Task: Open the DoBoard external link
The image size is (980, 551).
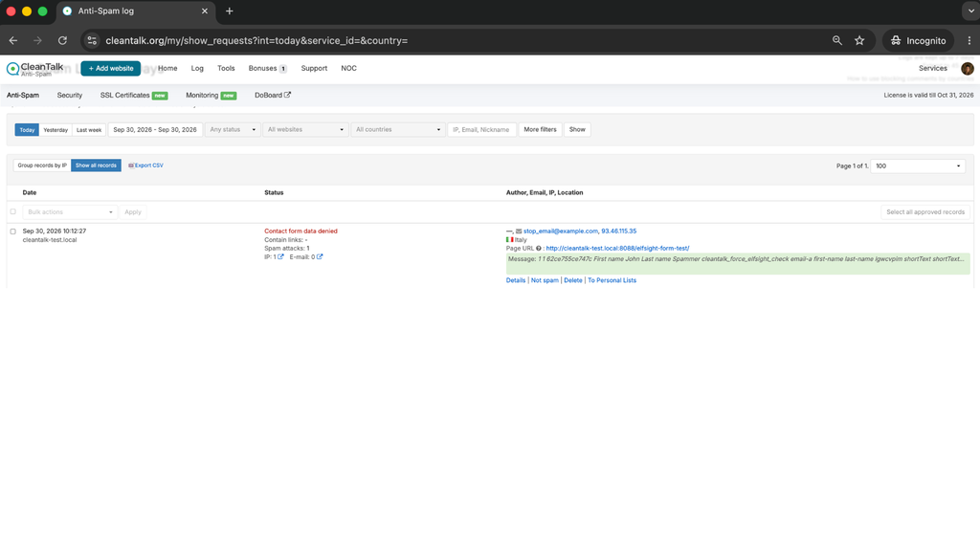Action: click(273, 96)
